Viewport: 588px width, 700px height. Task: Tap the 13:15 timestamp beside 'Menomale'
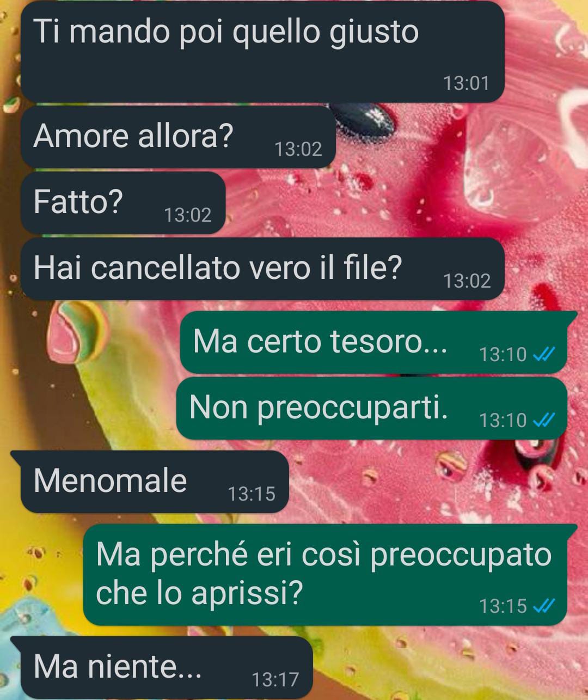point(252,494)
